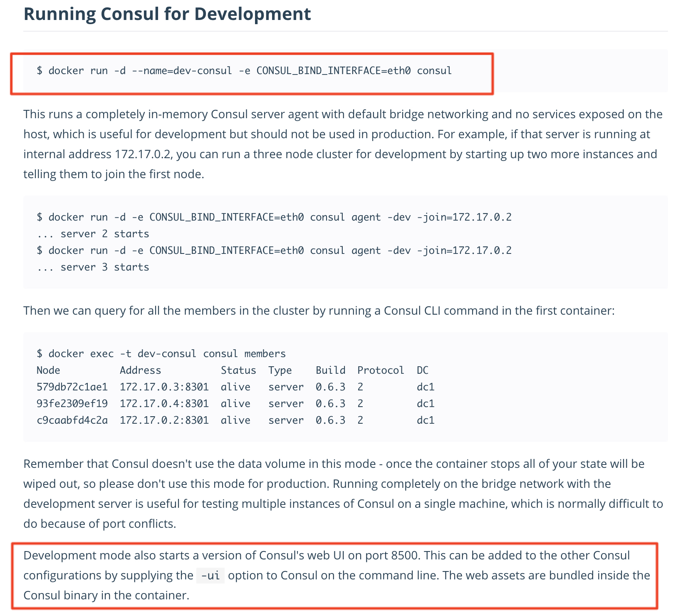Click the inline "-ui" code option
This screenshot has width=688, height=616.
pos(210,576)
